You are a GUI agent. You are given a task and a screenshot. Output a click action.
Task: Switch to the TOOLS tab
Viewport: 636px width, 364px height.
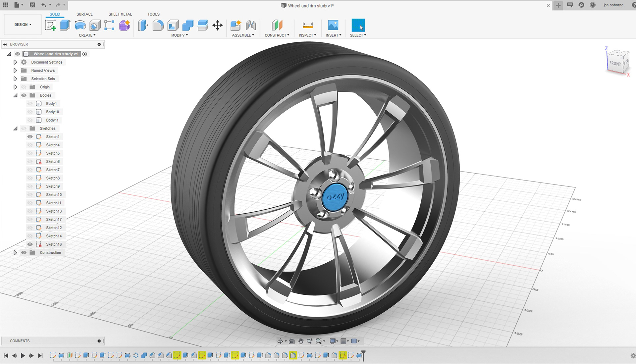point(153,14)
